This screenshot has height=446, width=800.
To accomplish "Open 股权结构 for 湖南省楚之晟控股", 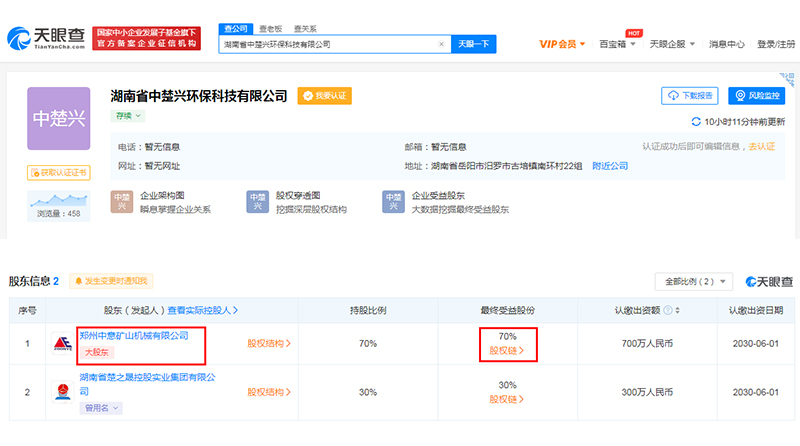I will point(269,392).
